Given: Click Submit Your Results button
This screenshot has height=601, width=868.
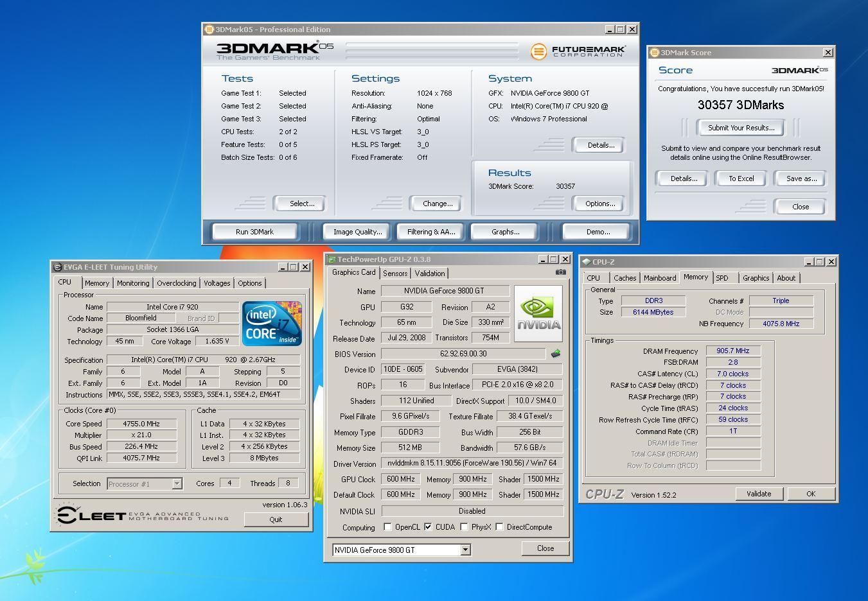Looking at the screenshot, I should pos(741,128).
